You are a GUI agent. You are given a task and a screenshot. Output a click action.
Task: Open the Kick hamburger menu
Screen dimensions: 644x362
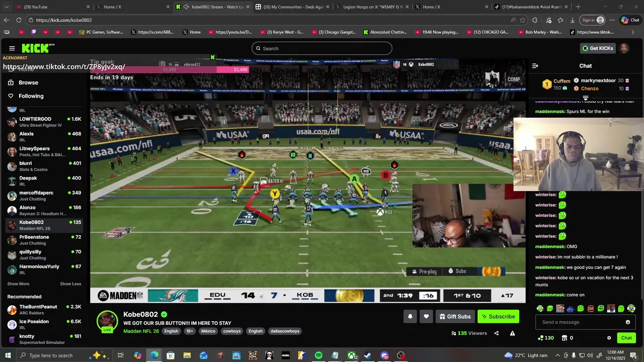tap(12, 48)
